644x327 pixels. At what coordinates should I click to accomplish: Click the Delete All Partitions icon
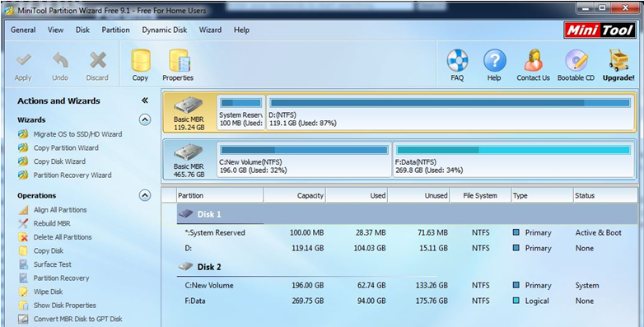click(x=23, y=237)
